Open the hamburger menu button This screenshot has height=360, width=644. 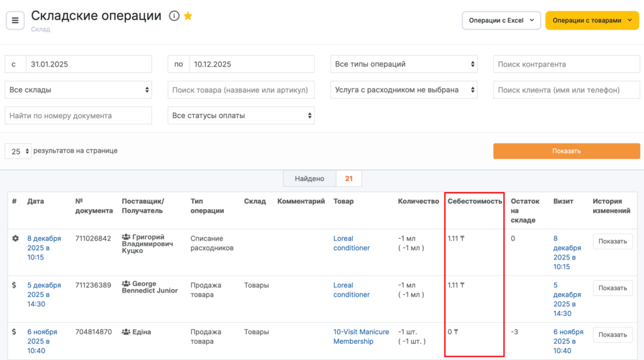point(15,20)
